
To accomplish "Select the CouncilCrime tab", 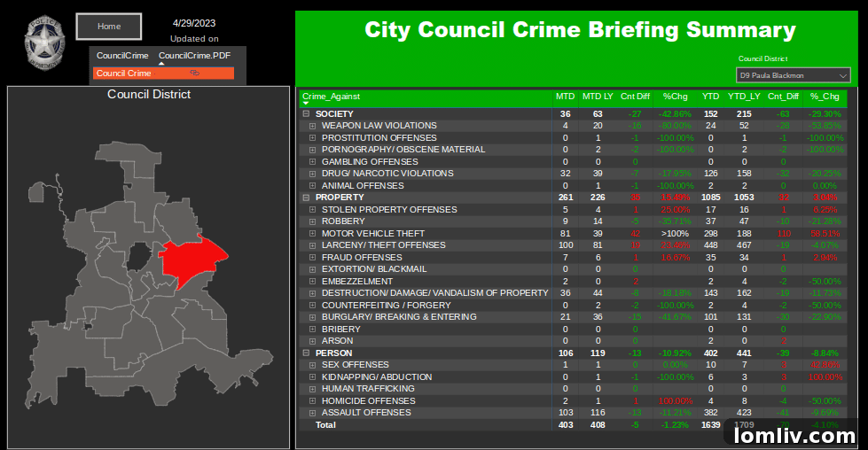I will coord(122,56).
